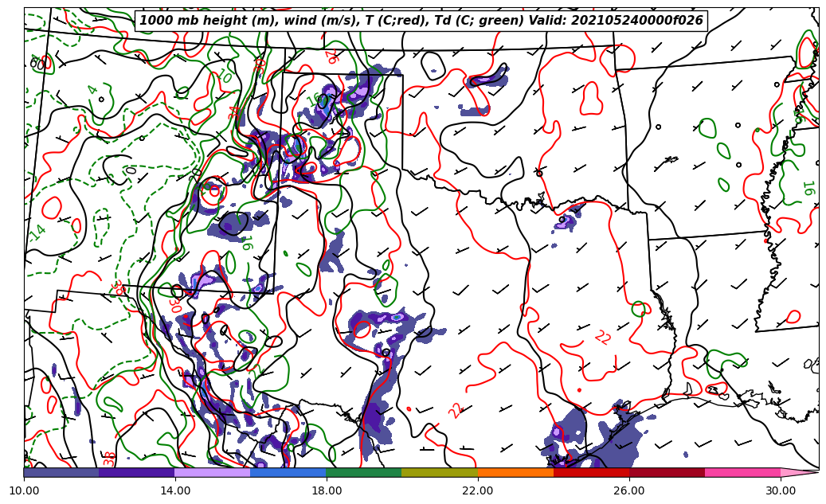Select the hot pink 28–30 colorbar swatch
The width and height of the screenshot is (826, 504).
click(x=742, y=472)
